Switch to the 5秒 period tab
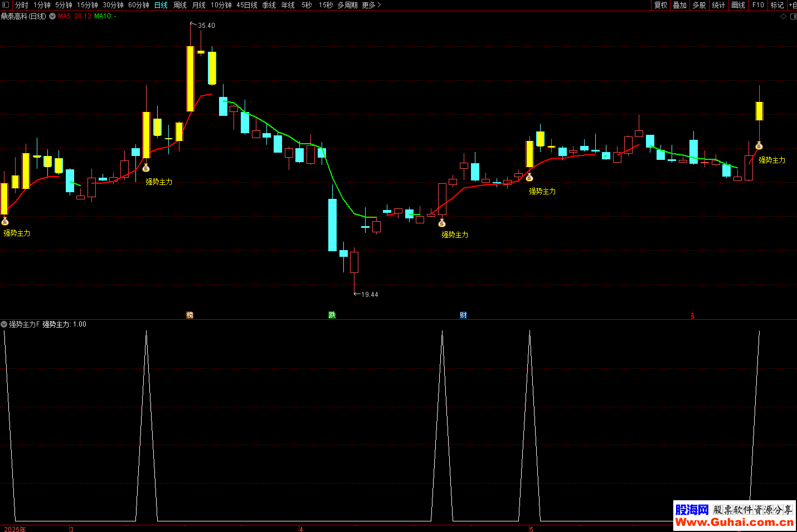797x532 pixels. click(x=307, y=5)
